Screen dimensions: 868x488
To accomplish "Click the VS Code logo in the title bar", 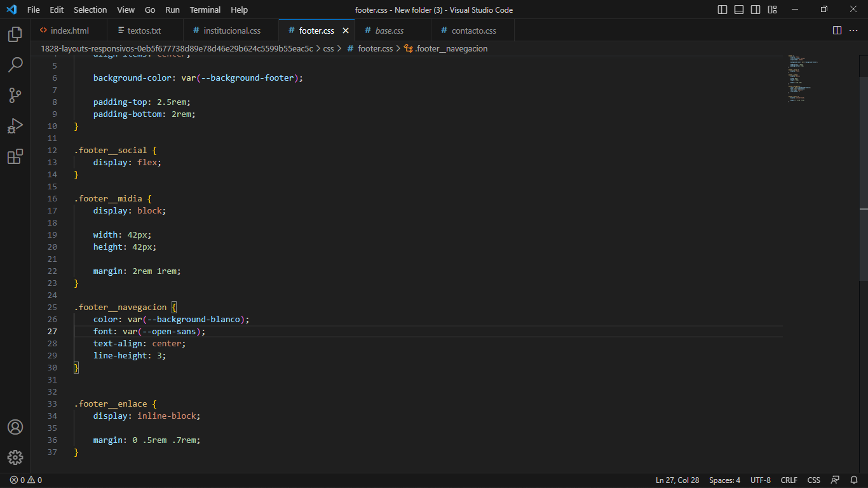I will click(11, 10).
